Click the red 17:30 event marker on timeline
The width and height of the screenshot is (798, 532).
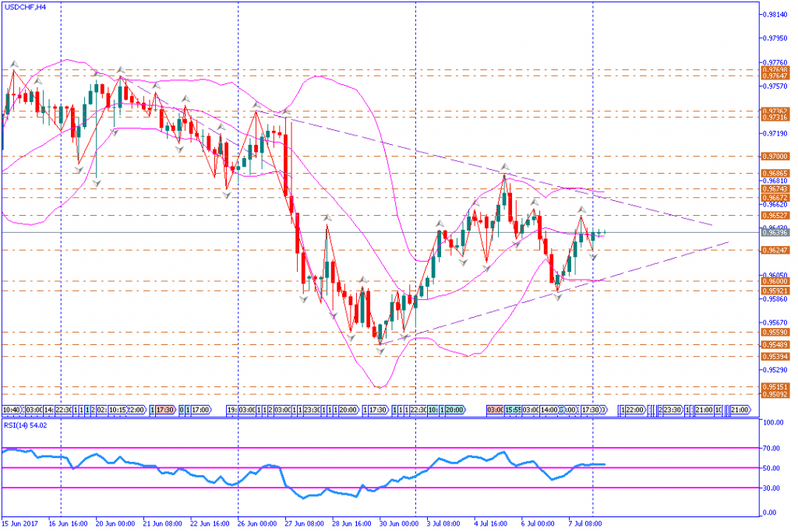click(164, 410)
